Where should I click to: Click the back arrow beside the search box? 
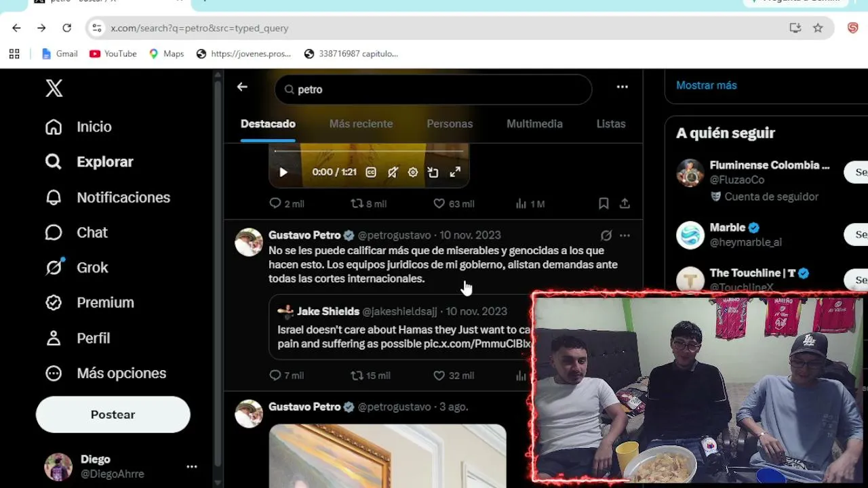[x=242, y=87]
